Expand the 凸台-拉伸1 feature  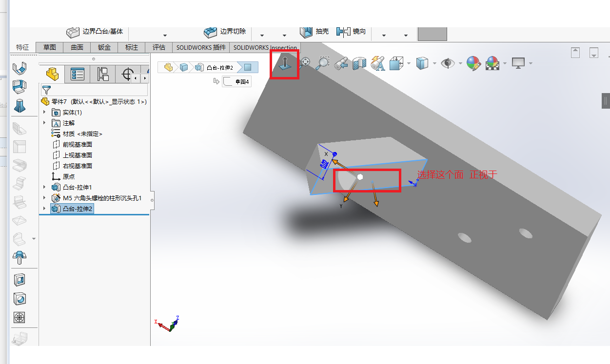pos(44,187)
